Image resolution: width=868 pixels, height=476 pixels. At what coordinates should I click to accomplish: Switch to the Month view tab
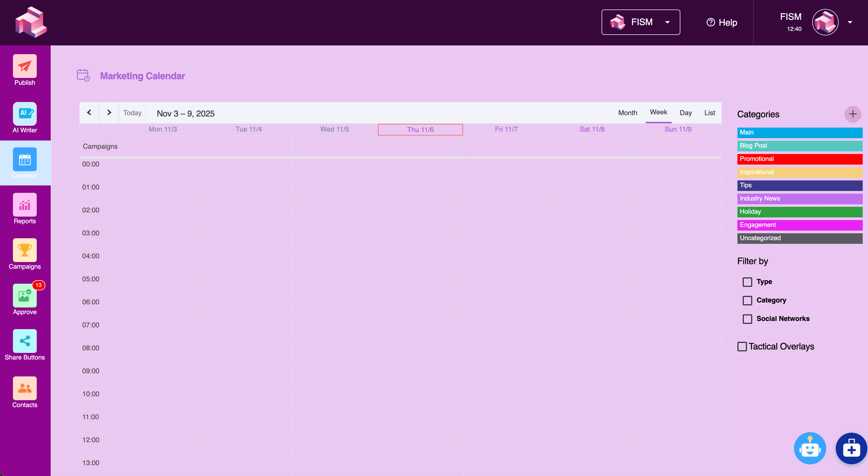pyautogui.click(x=627, y=113)
